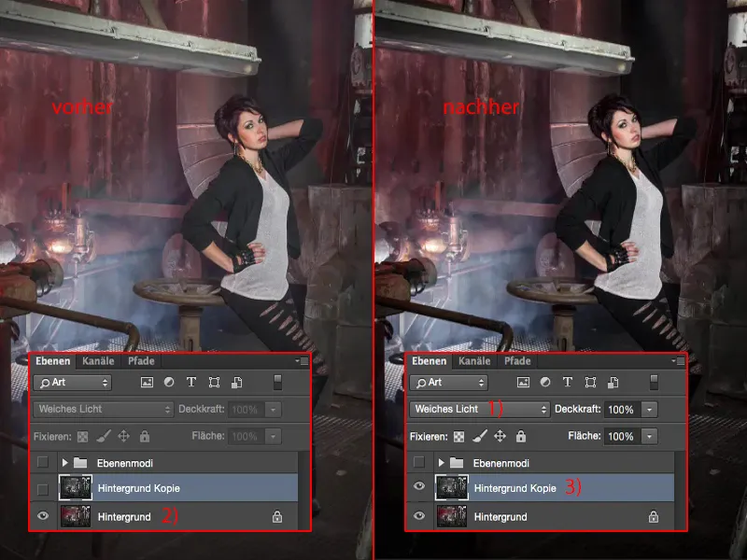Screen dimensions: 747x560
Task: Click Hintergrund Kopie layer name in right panel
Action: 515,488
